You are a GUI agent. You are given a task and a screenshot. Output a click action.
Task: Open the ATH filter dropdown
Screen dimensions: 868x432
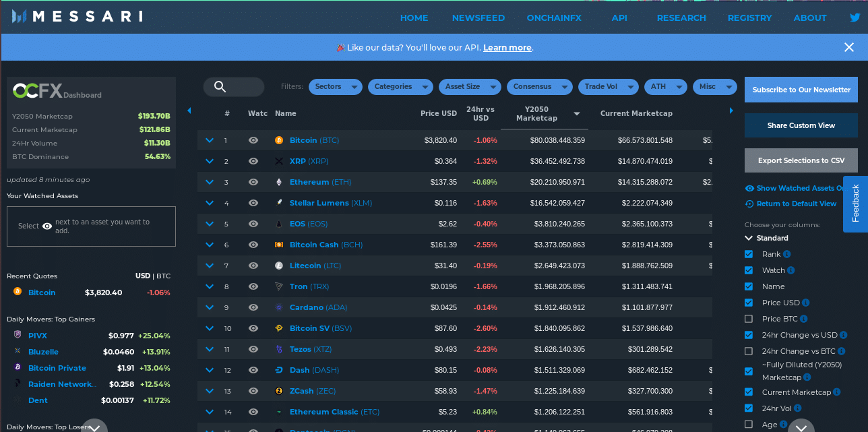(666, 87)
